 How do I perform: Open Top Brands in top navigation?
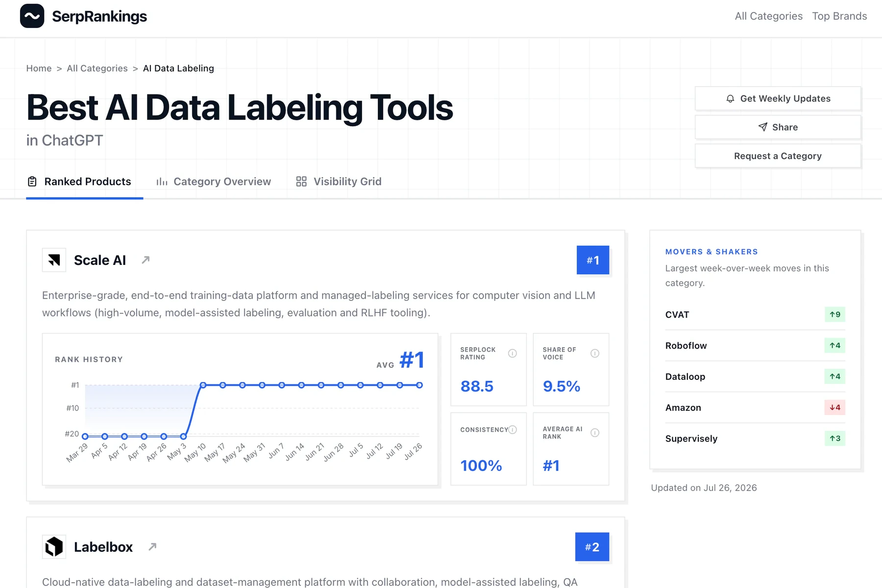click(x=839, y=16)
